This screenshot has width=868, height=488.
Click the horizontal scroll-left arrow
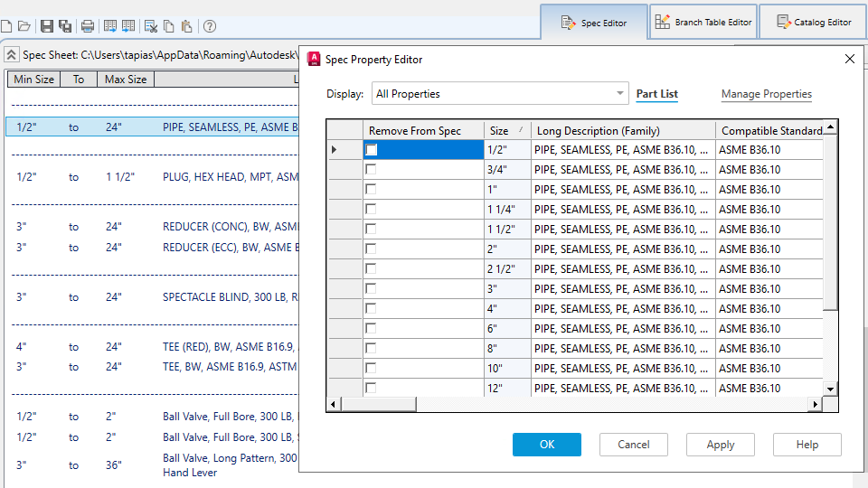(333, 405)
